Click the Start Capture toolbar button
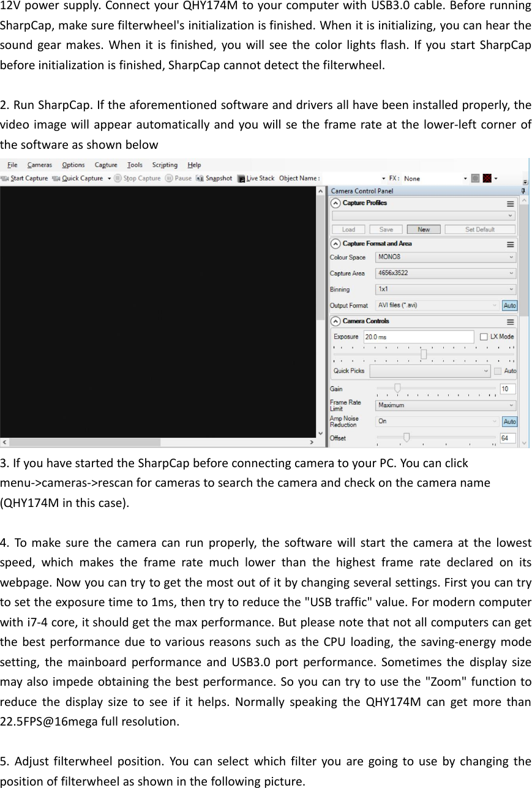532x788 pixels. [24, 178]
